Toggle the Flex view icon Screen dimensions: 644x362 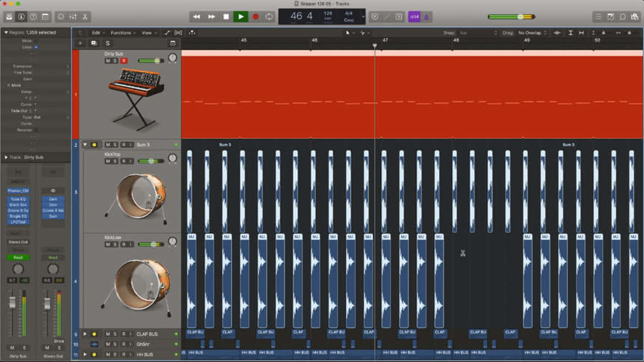(178, 33)
